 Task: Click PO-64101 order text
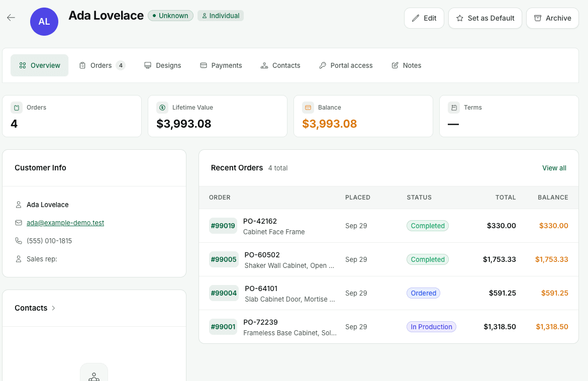[x=261, y=289]
